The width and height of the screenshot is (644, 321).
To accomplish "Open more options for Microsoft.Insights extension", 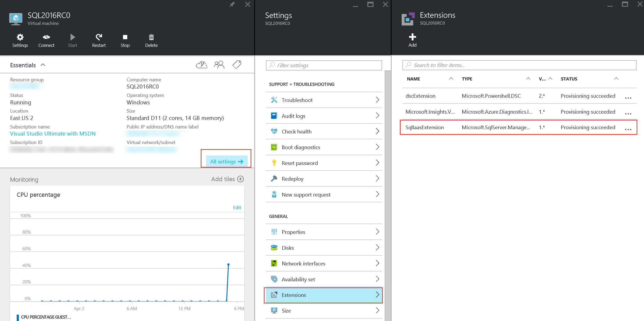I will 628,114.
